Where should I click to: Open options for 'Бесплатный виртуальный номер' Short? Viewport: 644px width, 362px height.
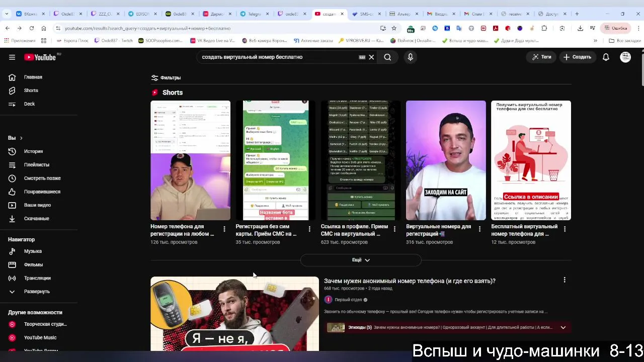(x=565, y=229)
